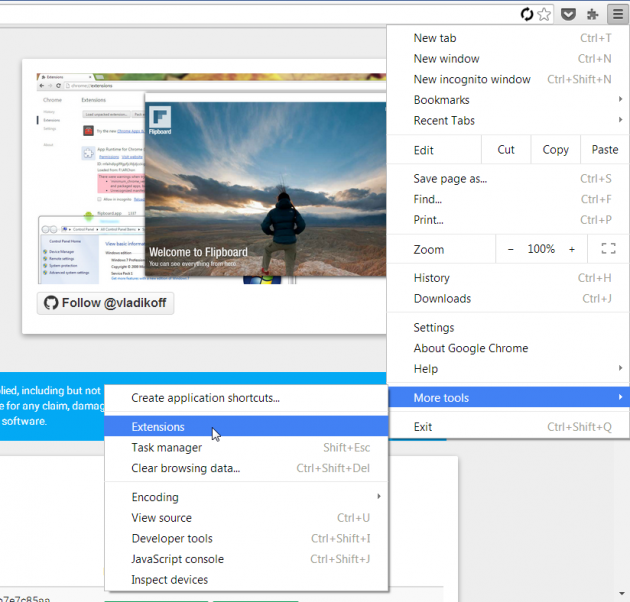Open Extensions from More tools
The image size is (630, 602).
point(246,426)
